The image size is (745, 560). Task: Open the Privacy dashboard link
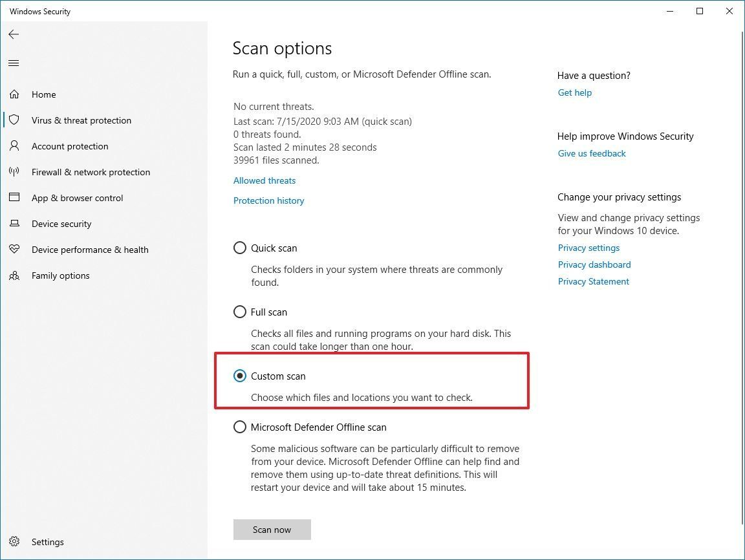click(x=594, y=264)
